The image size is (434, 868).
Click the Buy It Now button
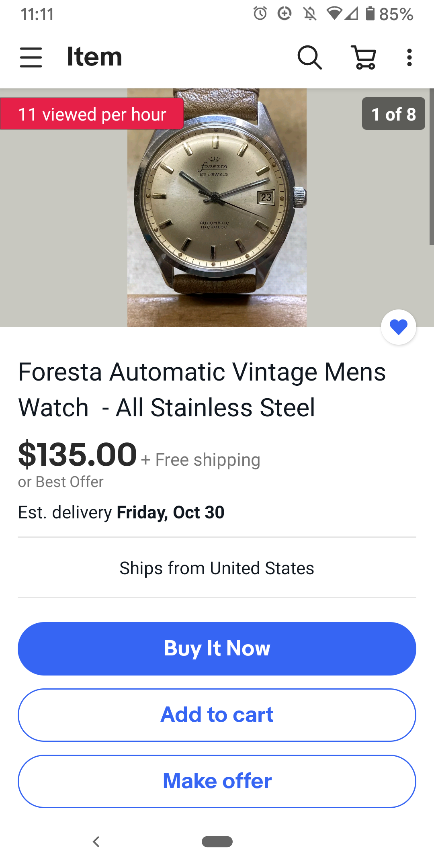tap(217, 649)
